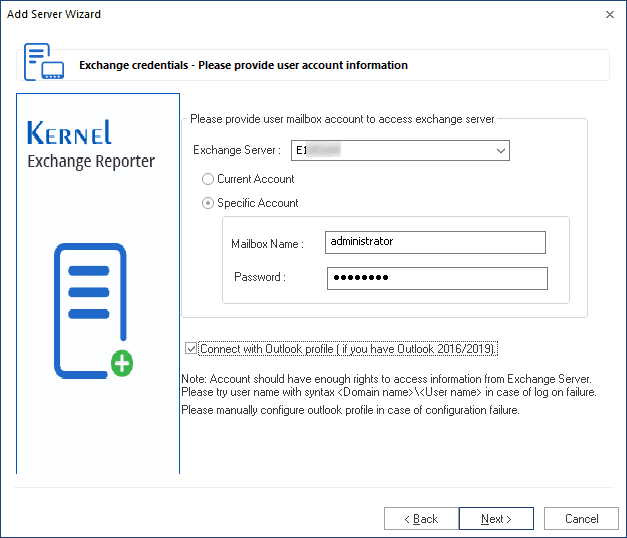Select the Current Account radio button

click(x=208, y=179)
